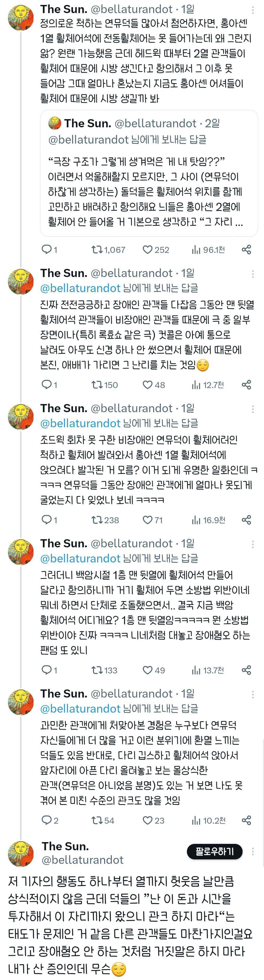Screen dimensions: 264x980
Task: Open more options menu on first tweet
Action: (x=253, y=10)
